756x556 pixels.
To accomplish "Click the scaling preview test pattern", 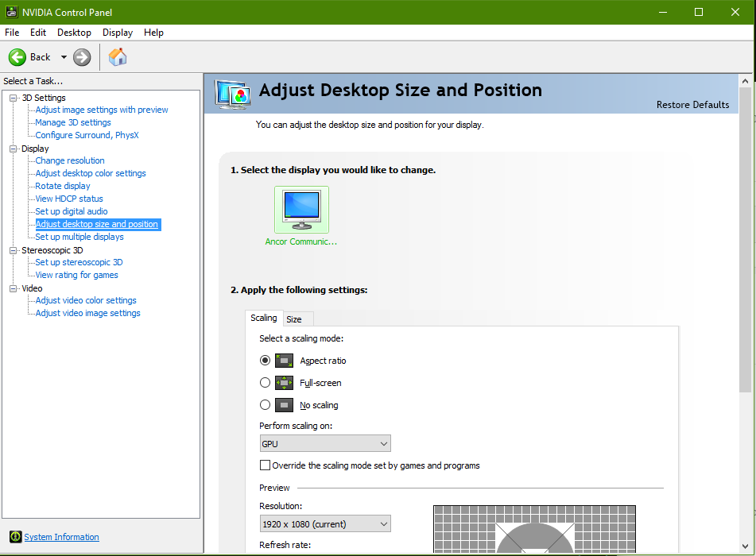I will click(534, 529).
